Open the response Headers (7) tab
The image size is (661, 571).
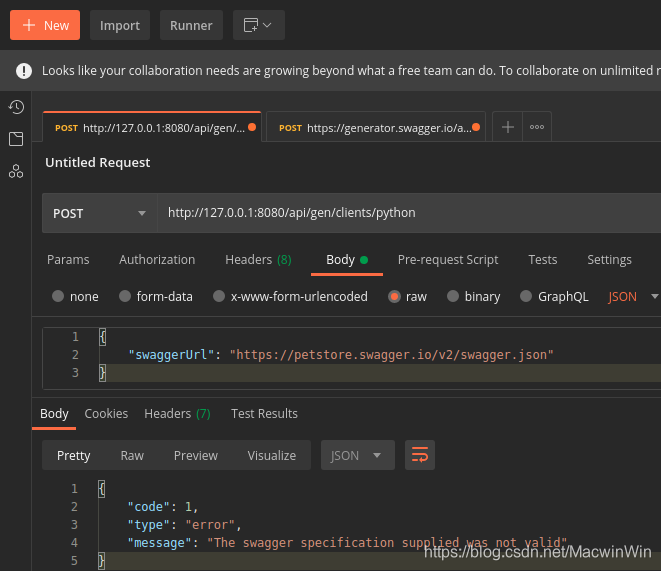tap(177, 414)
